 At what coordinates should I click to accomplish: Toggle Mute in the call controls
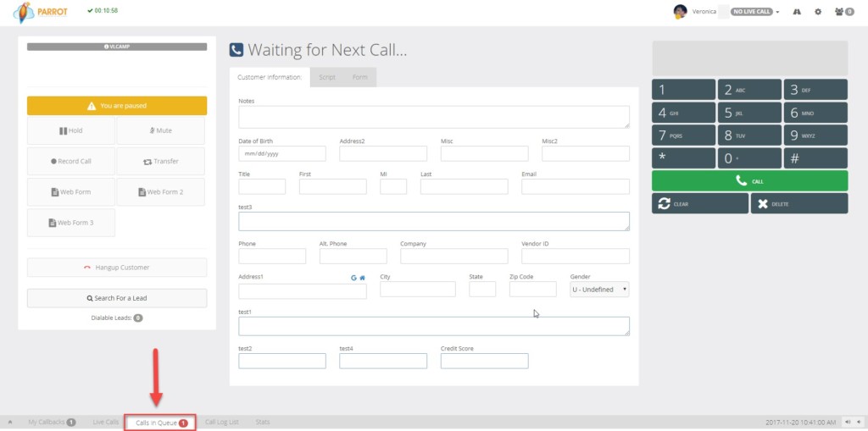(160, 130)
